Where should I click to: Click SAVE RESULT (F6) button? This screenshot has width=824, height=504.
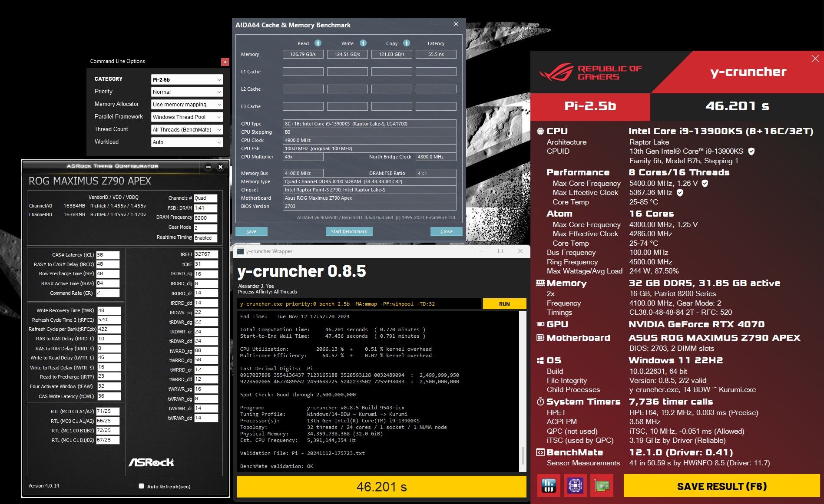click(x=721, y=486)
